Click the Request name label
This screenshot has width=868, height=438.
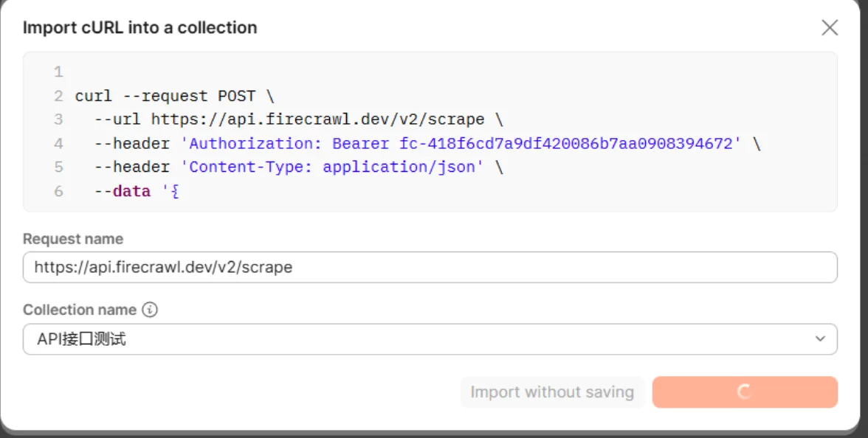click(x=73, y=239)
